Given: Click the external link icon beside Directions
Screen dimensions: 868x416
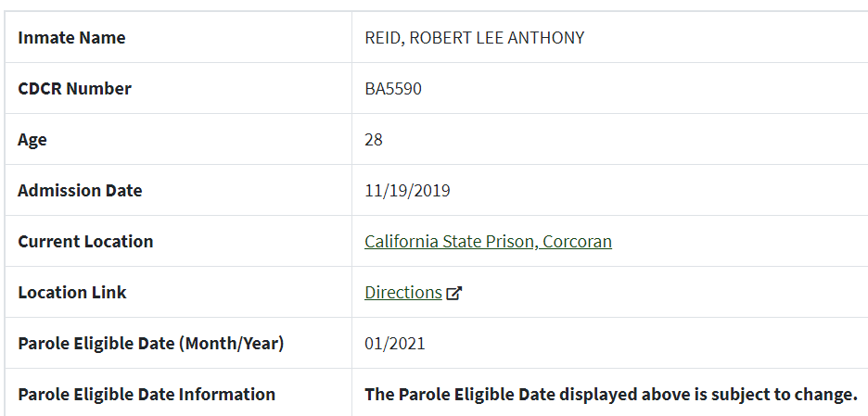Looking at the screenshot, I should pyautogui.click(x=453, y=293).
